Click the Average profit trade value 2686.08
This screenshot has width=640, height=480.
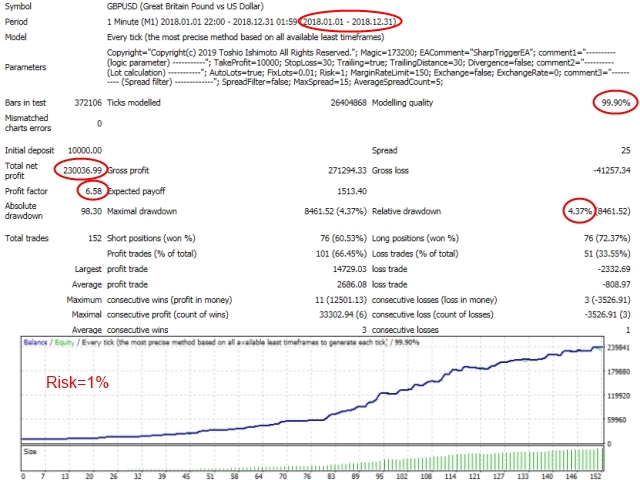point(351,285)
